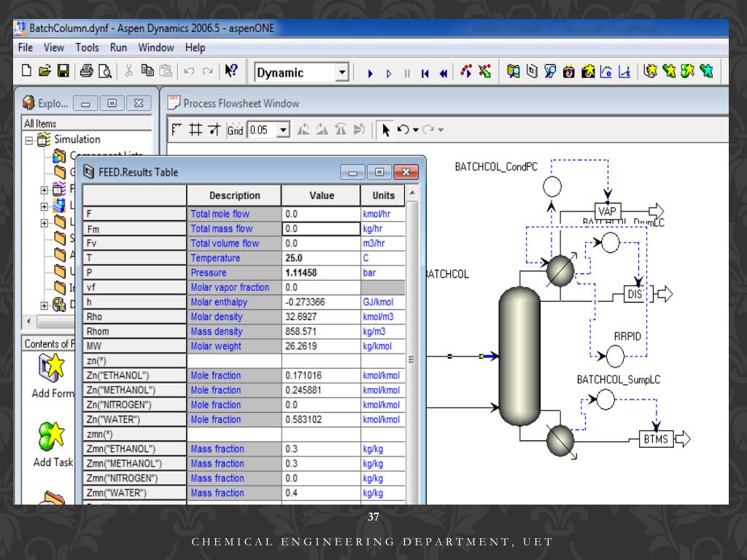Collapse the Simulation tree node
Screen dimensions: 747x560
tap(28, 141)
